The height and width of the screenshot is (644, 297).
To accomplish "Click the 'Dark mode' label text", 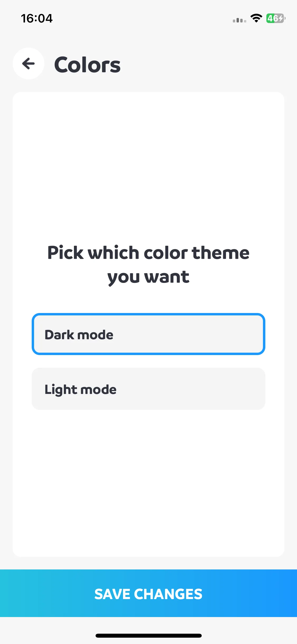I will tap(79, 335).
